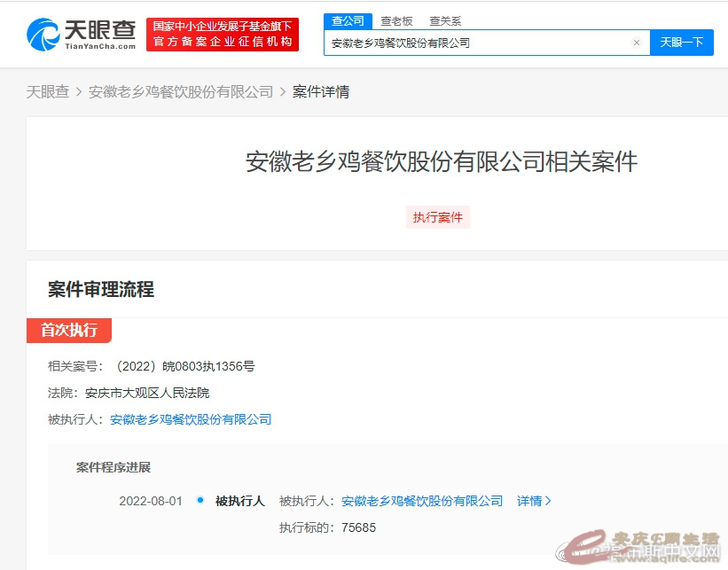The image size is (728, 570).
Task: Click 案件详情 in the breadcrumb
Action: click(321, 91)
